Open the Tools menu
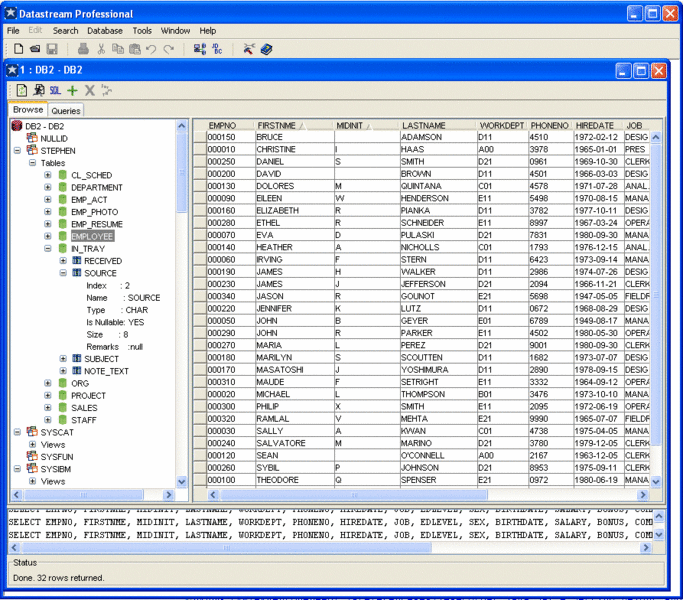The height and width of the screenshot is (600, 683). (x=142, y=31)
